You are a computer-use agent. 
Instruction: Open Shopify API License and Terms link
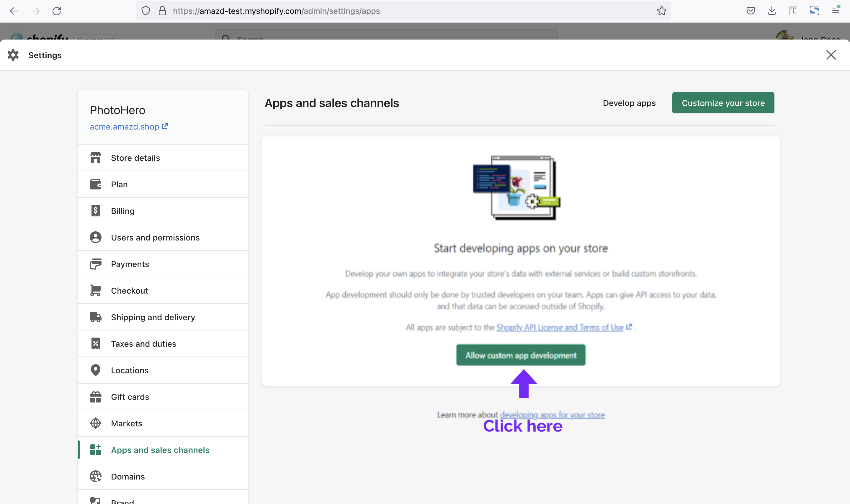560,328
